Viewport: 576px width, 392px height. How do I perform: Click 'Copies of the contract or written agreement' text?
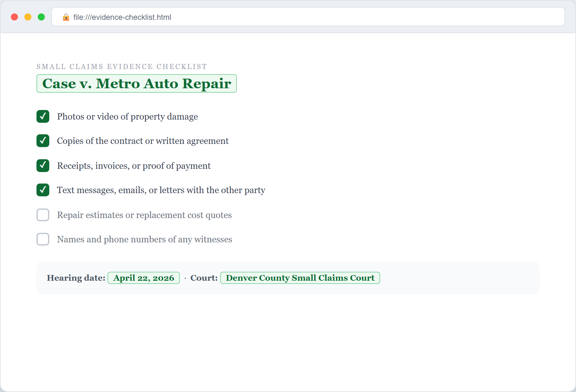point(143,141)
